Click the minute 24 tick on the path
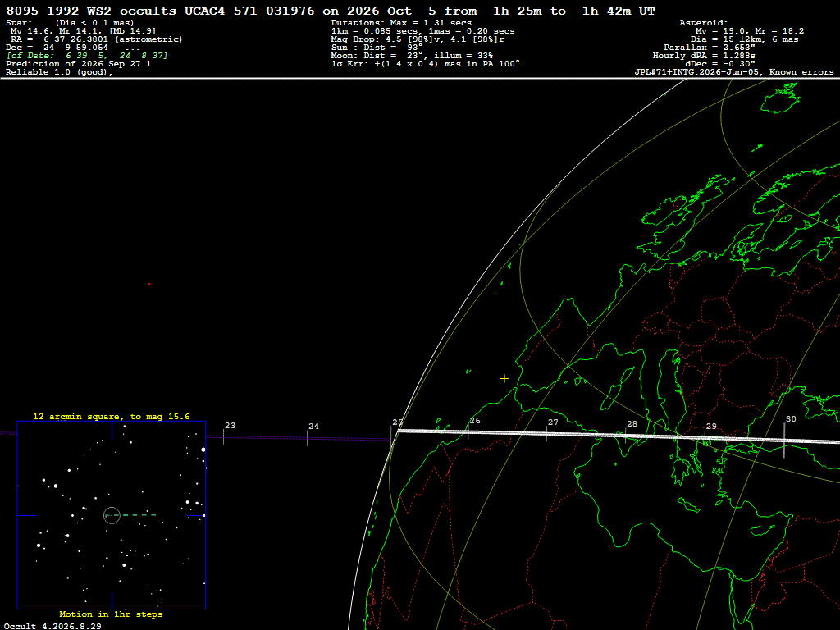This screenshot has height=630, width=840. [307, 438]
